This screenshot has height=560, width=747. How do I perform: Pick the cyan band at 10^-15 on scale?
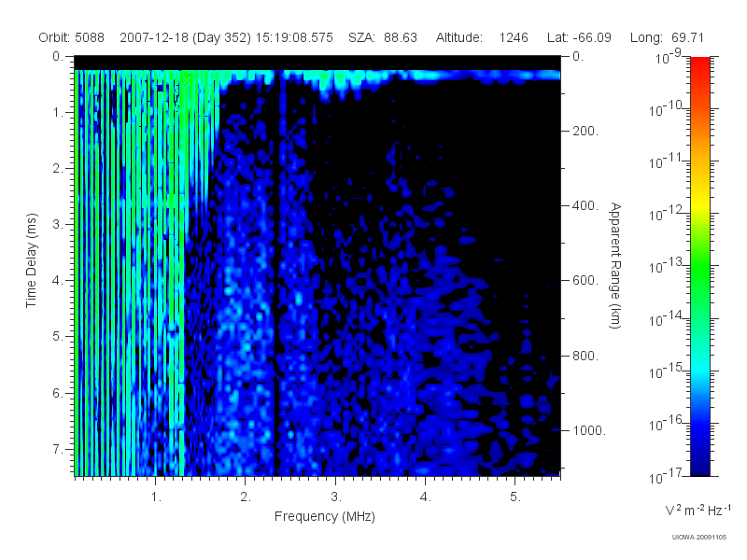pyautogui.click(x=699, y=371)
